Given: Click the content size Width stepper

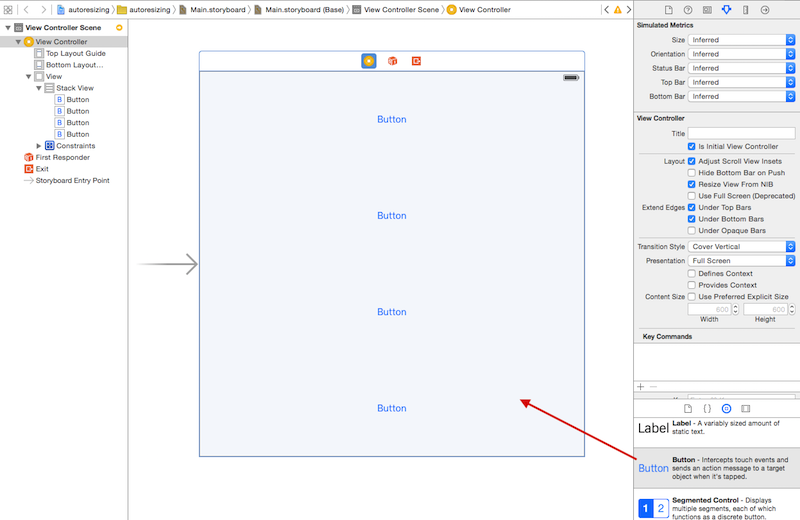Looking at the screenshot, I should point(735,309).
